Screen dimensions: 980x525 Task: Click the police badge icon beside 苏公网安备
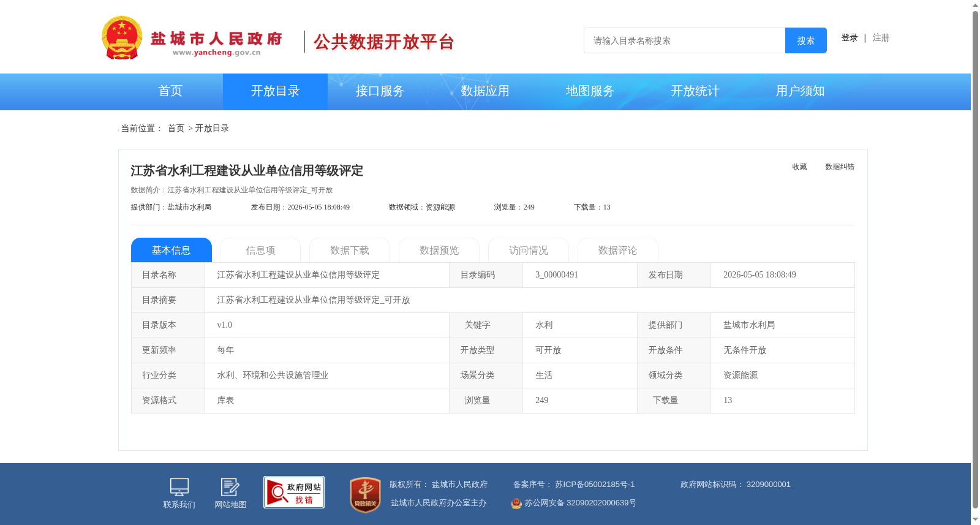tap(516, 503)
